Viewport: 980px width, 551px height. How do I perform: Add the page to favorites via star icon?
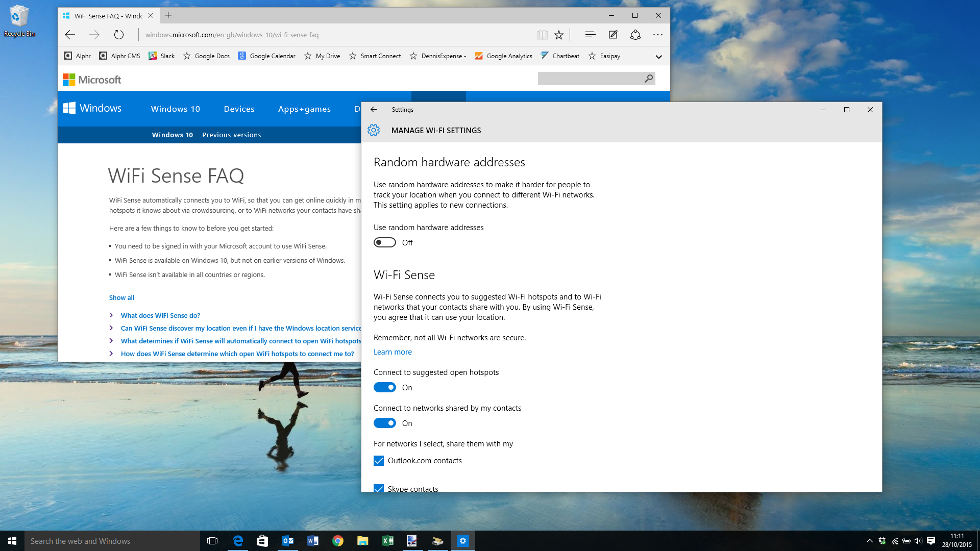(559, 35)
